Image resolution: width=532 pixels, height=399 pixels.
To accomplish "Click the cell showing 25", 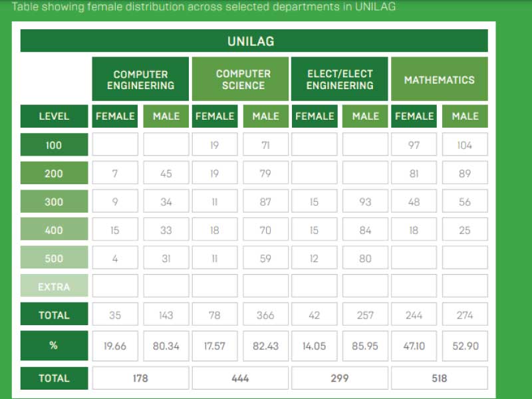I will [x=465, y=229].
